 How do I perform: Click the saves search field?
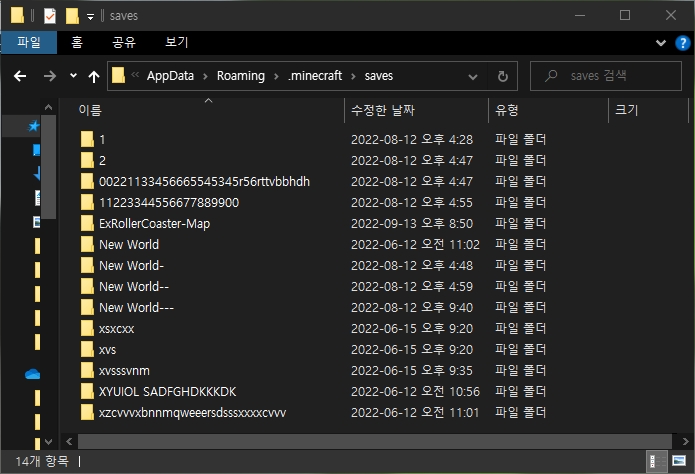pyautogui.click(x=605, y=76)
